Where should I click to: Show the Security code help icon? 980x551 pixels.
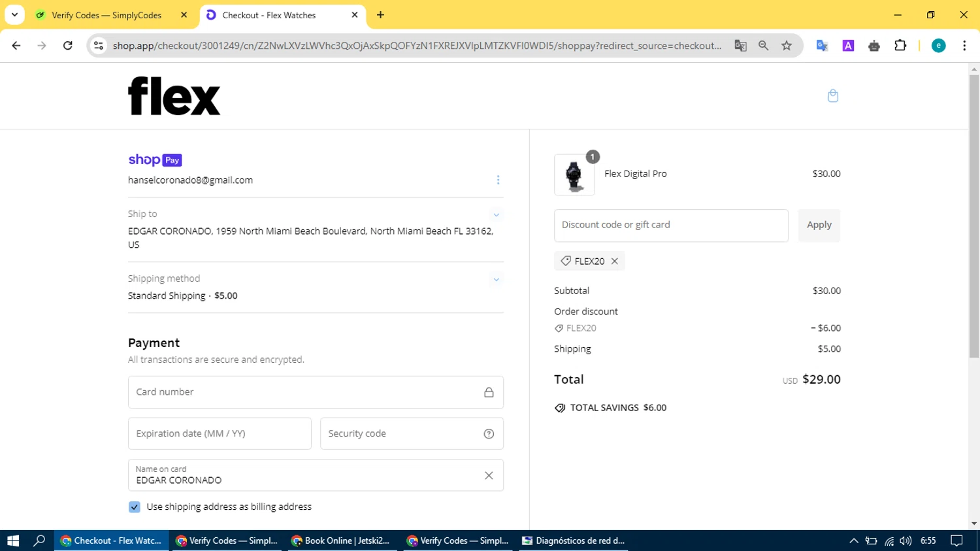[489, 434]
